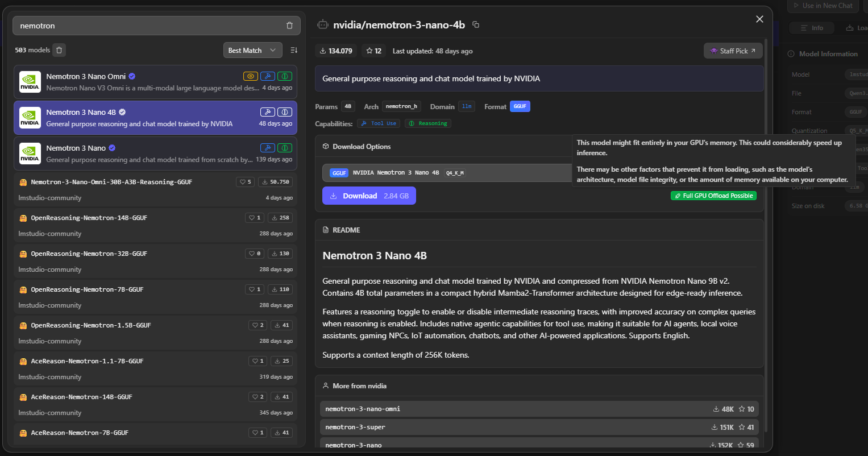Viewport: 868px width, 456px height.
Task: Select the highlighted Nemotron 3 Nano 4B title in the list
Action: 81,112
